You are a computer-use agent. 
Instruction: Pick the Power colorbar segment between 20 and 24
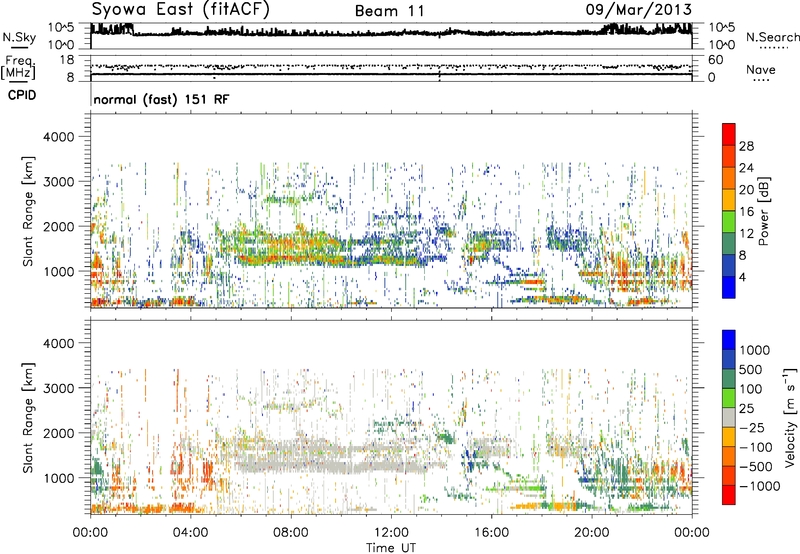click(x=729, y=178)
